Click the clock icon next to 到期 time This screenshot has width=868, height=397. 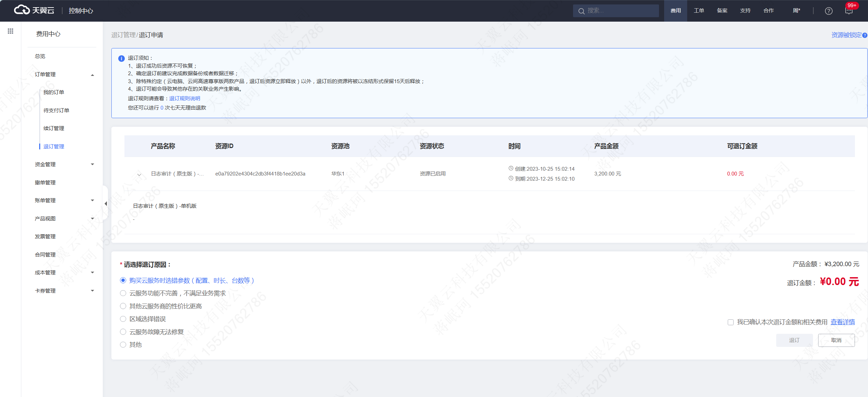click(511, 178)
